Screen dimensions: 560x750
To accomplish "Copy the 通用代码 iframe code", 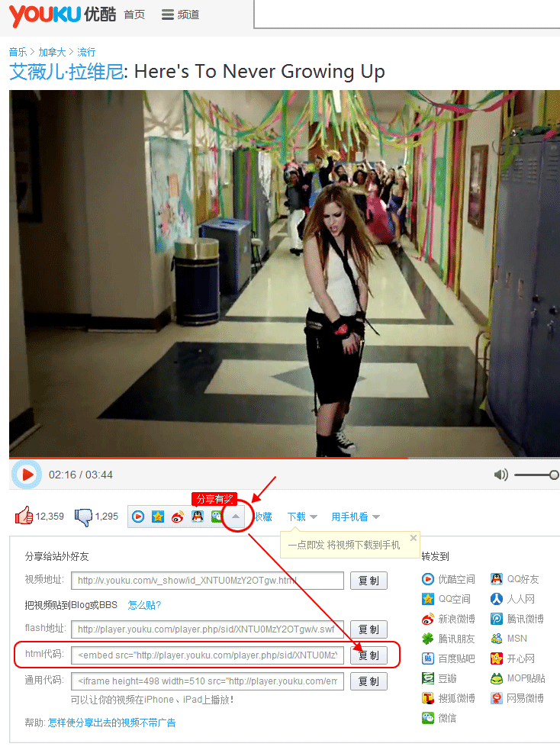I will [369, 681].
